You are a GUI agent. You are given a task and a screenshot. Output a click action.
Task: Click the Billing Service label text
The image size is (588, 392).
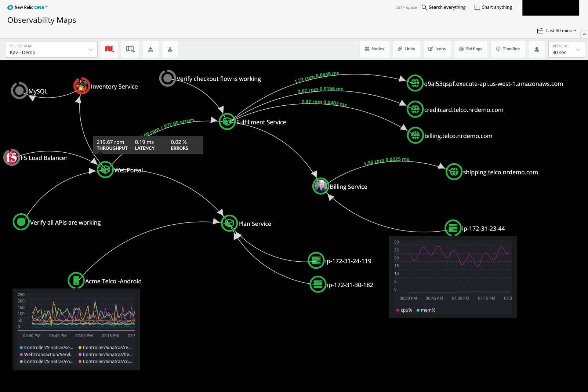click(x=348, y=187)
